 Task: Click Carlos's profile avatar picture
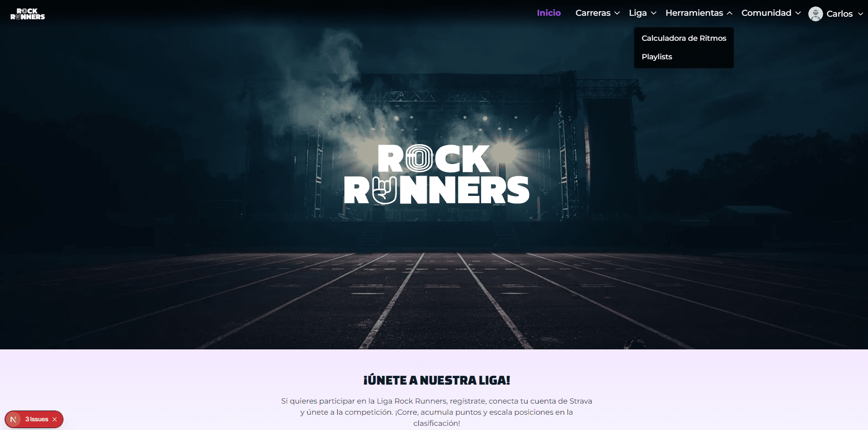tap(815, 14)
